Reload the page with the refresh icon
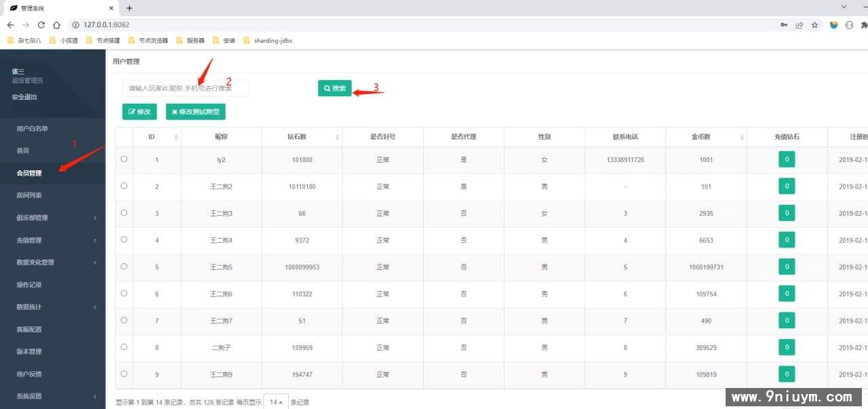Image resolution: width=868 pixels, height=409 pixels. click(41, 24)
